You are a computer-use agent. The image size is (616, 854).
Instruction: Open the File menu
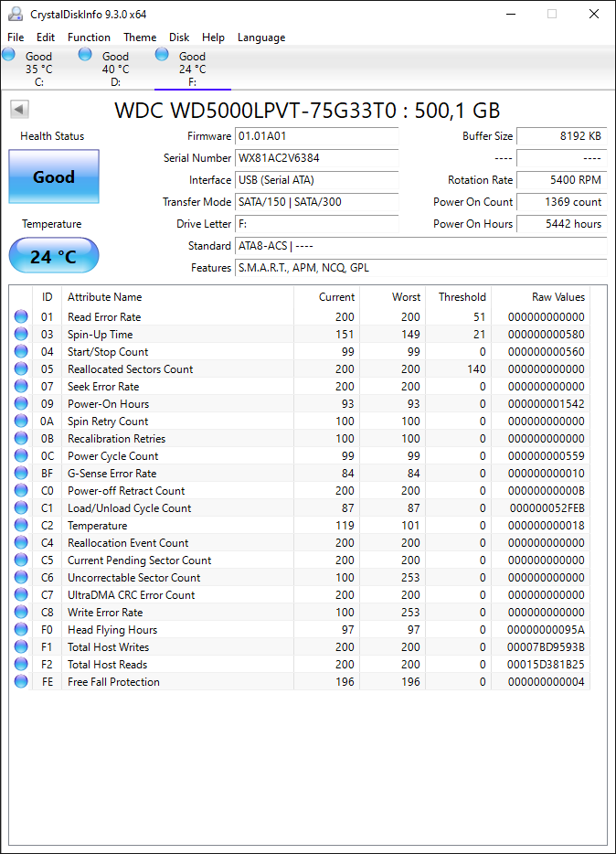[x=16, y=37]
